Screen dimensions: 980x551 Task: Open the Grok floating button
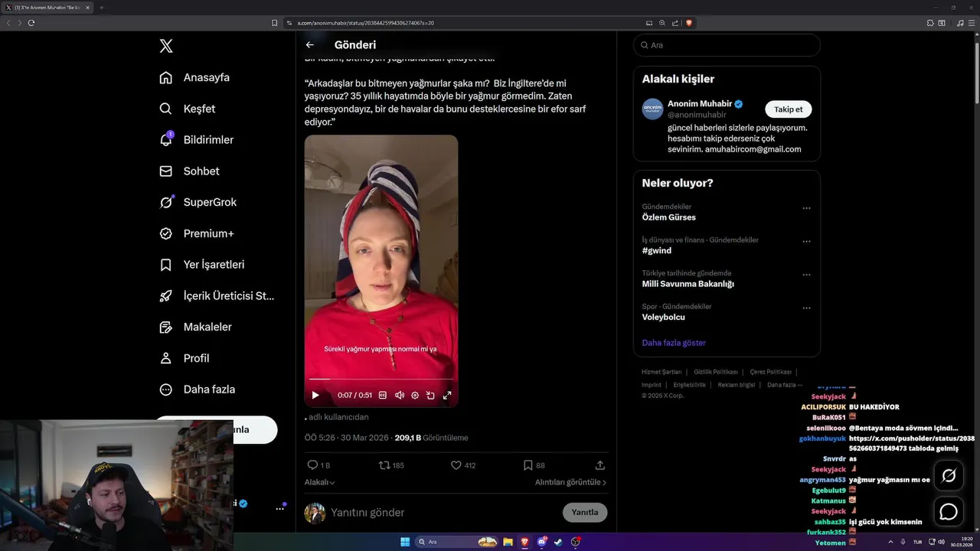pos(949,476)
